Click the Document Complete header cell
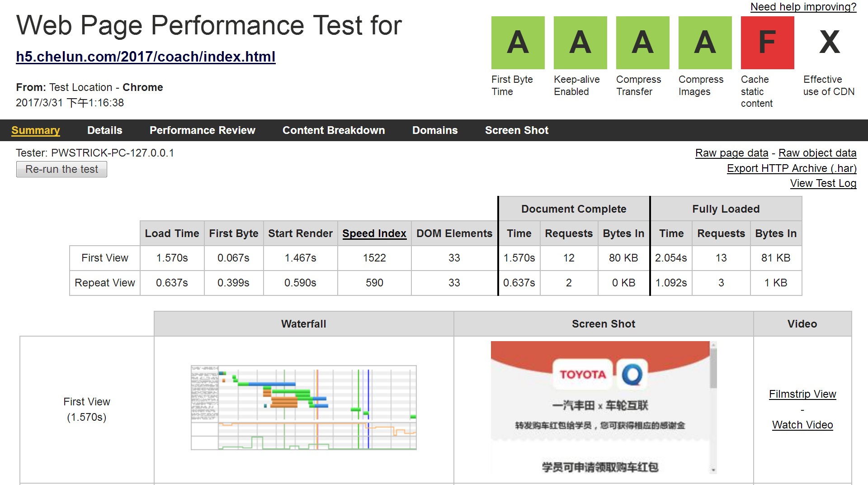 574,209
